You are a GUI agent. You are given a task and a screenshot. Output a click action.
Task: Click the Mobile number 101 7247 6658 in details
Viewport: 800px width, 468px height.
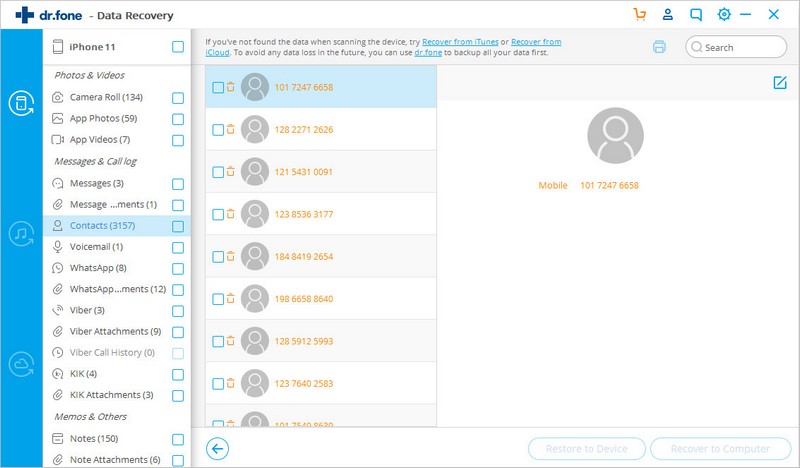click(x=609, y=185)
